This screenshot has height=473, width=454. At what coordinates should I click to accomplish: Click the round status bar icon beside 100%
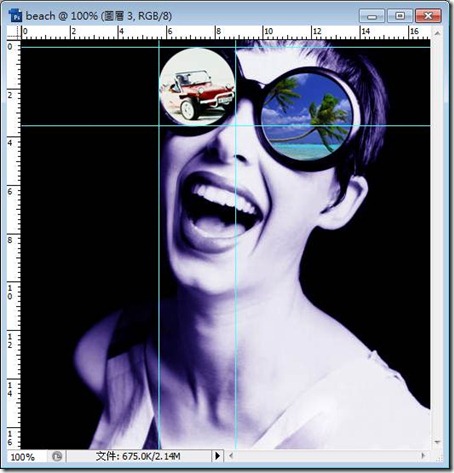[57, 456]
